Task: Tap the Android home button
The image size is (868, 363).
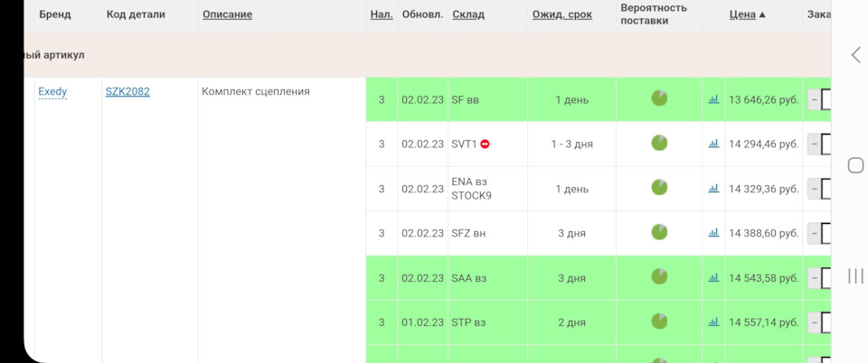Action: 856,165
